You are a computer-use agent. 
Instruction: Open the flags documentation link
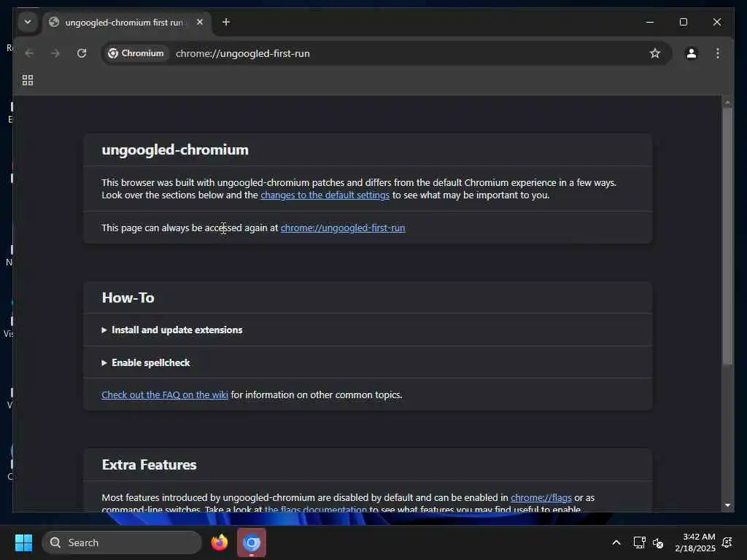coord(315,509)
